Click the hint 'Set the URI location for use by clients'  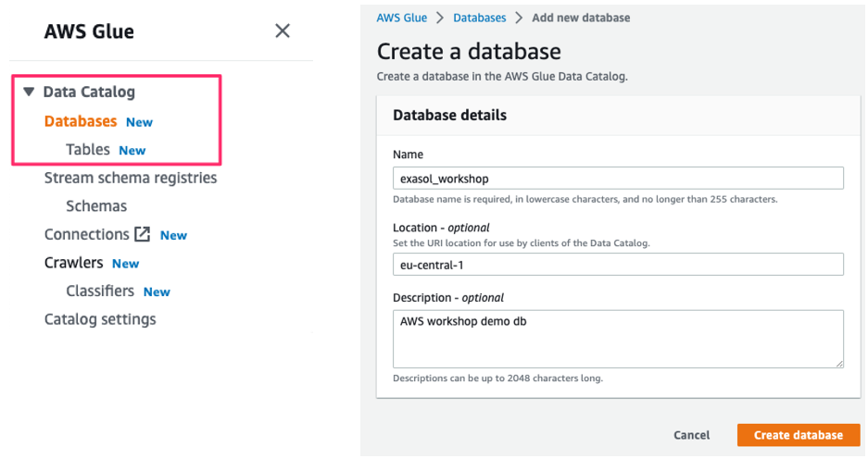coord(521,242)
